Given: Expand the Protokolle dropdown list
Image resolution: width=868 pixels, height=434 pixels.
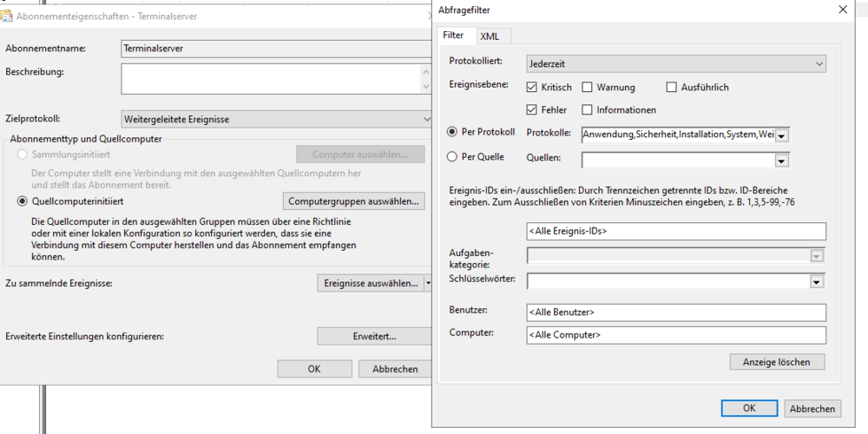Looking at the screenshot, I should click(781, 135).
